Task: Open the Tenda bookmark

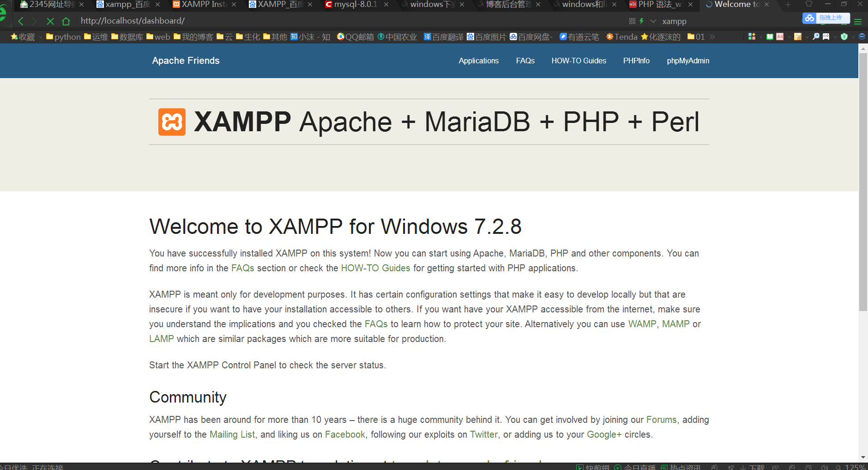Action: 622,37
